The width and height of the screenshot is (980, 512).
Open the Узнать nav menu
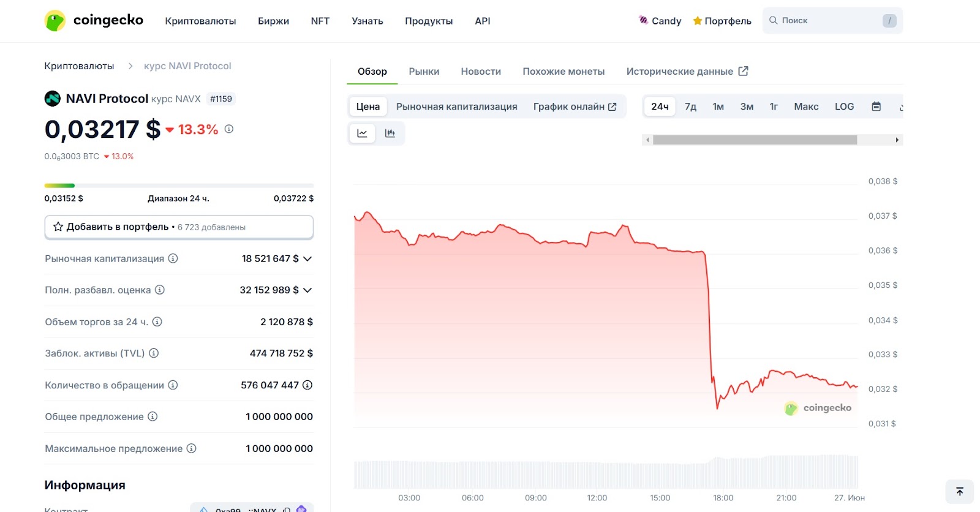pos(367,21)
